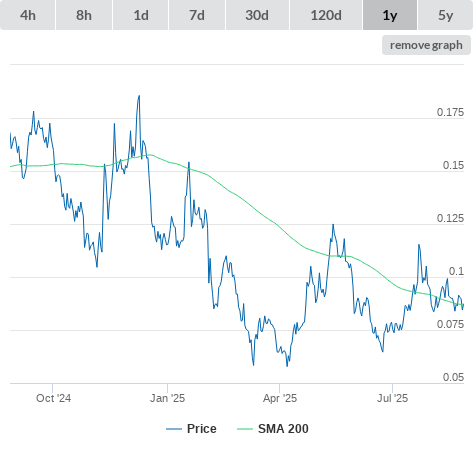
Task: Click the remove graph button
Action: click(426, 45)
